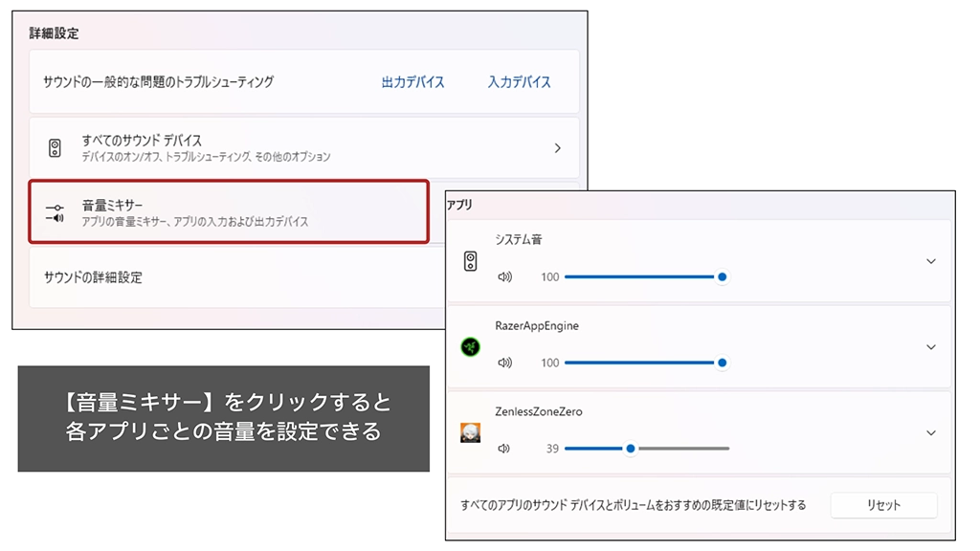Expand the システム音 row chevron
The image size is (980, 551).
pos(930,261)
